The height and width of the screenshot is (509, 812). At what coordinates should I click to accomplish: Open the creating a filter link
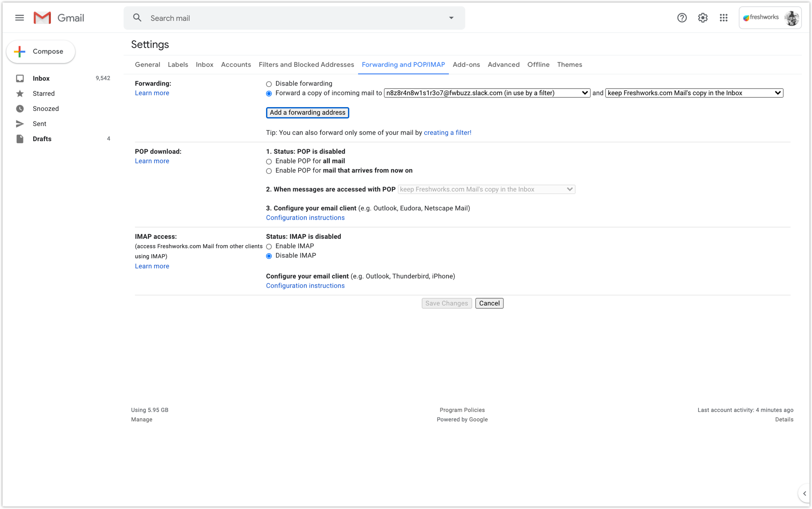(447, 133)
